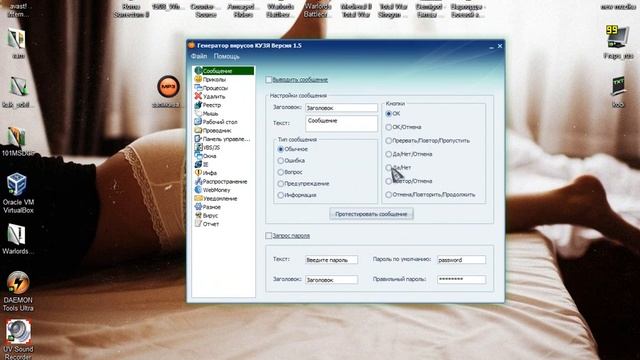Open the Приколы section icon
640x360 pixels.
[x=198, y=79]
